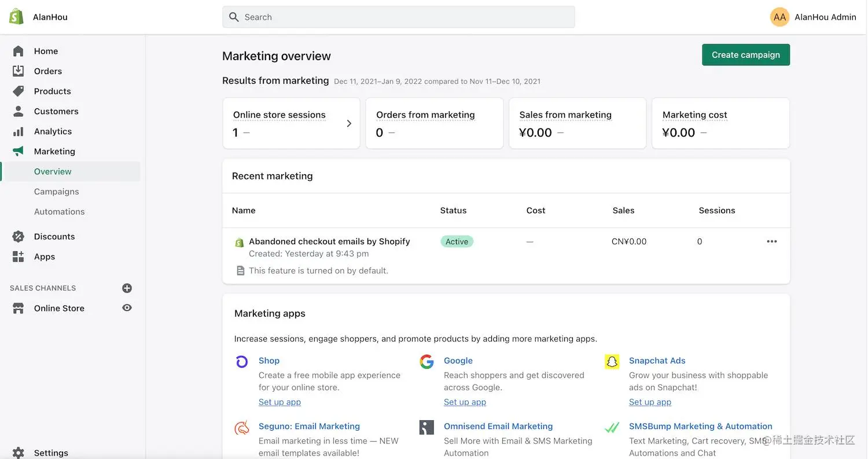Image resolution: width=868 pixels, height=459 pixels.
Task: Set up the Google marketing app
Action: click(x=465, y=402)
